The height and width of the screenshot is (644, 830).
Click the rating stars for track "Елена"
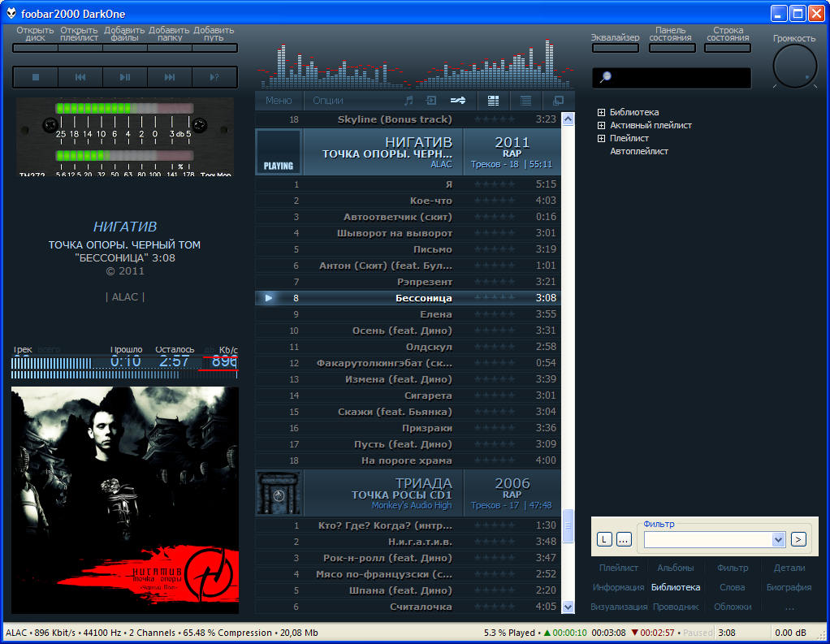(495, 314)
